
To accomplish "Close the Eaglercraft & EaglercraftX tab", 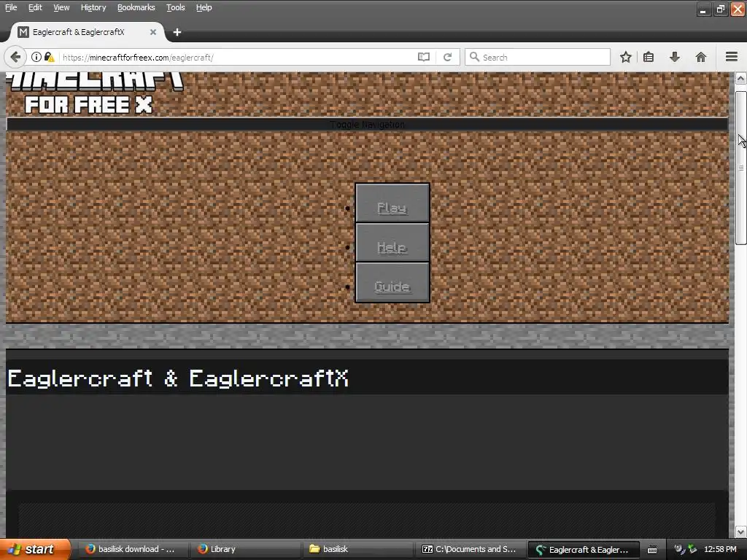I will 153,32.
